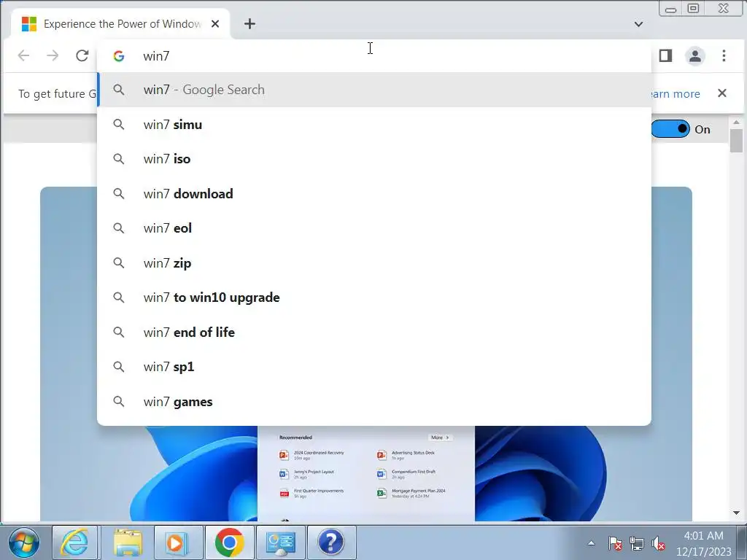Screen dimensions: 747x560
Task: Click the scrollbar down arrow
Action: (x=737, y=513)
